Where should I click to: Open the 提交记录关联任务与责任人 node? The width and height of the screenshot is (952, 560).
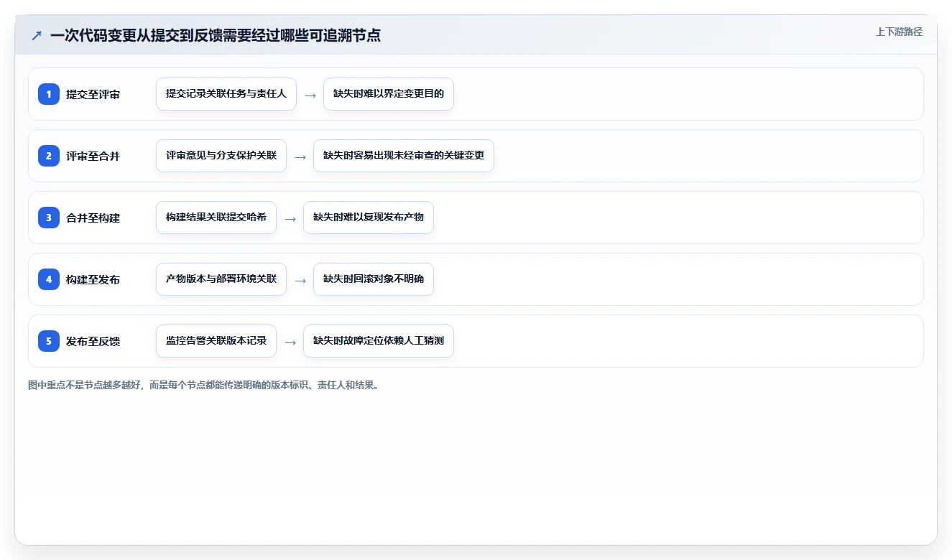coord(226,94)
